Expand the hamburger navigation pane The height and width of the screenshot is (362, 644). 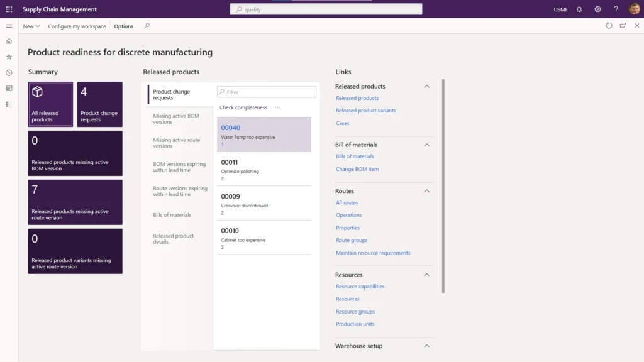pyautogui.click(x=9, y=26)
